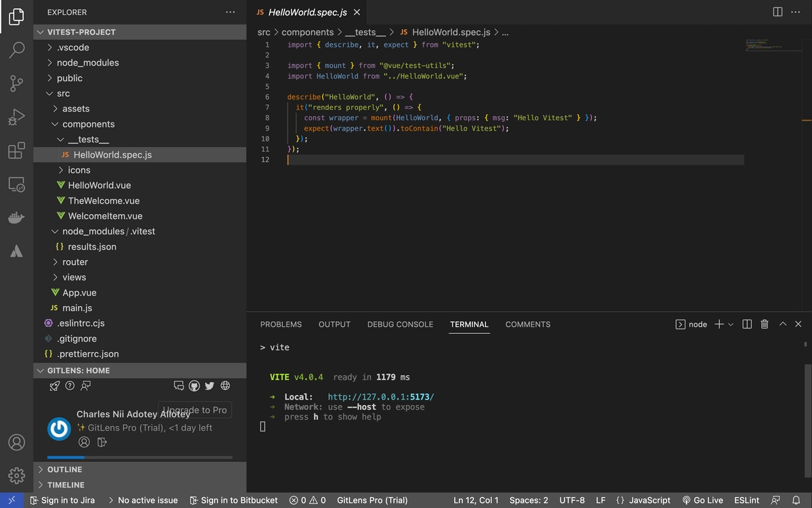Switch to the PROBLEMS tab

pyautogui.click(x=281, y=324)
